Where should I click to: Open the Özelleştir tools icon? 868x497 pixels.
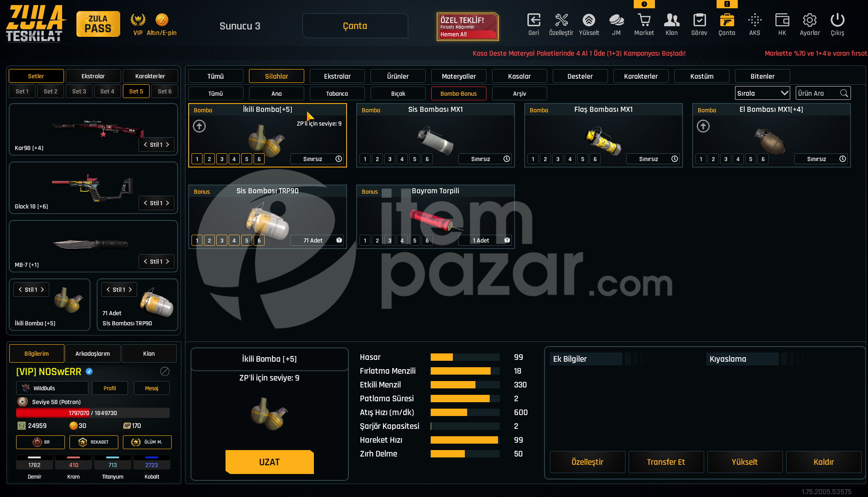(561, 20)
